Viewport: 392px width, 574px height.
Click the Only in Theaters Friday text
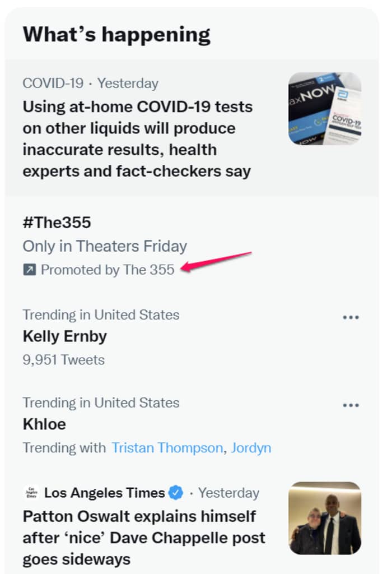click(105, 246)
